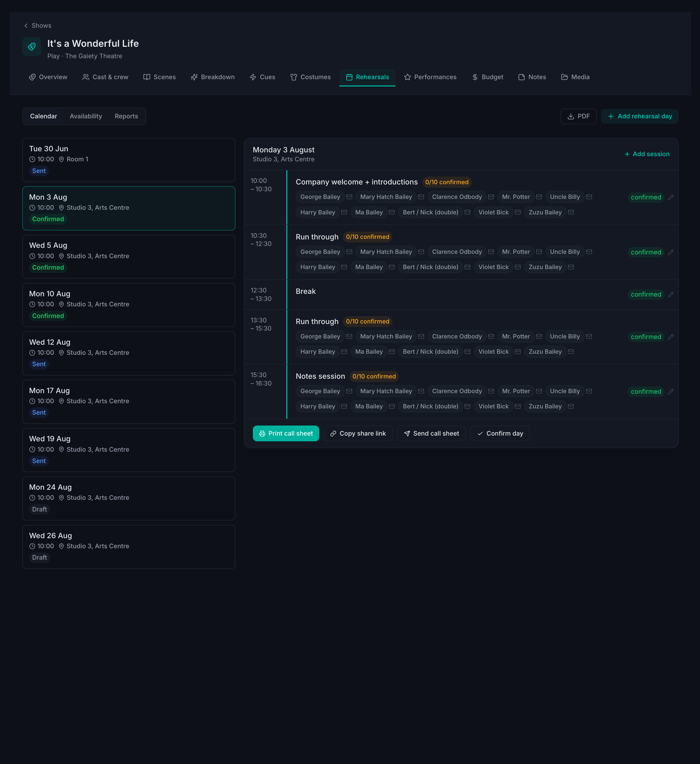This screenshot has height=764, width=700.
Task: Click Add rehearsal day
Action: [640, 116]
